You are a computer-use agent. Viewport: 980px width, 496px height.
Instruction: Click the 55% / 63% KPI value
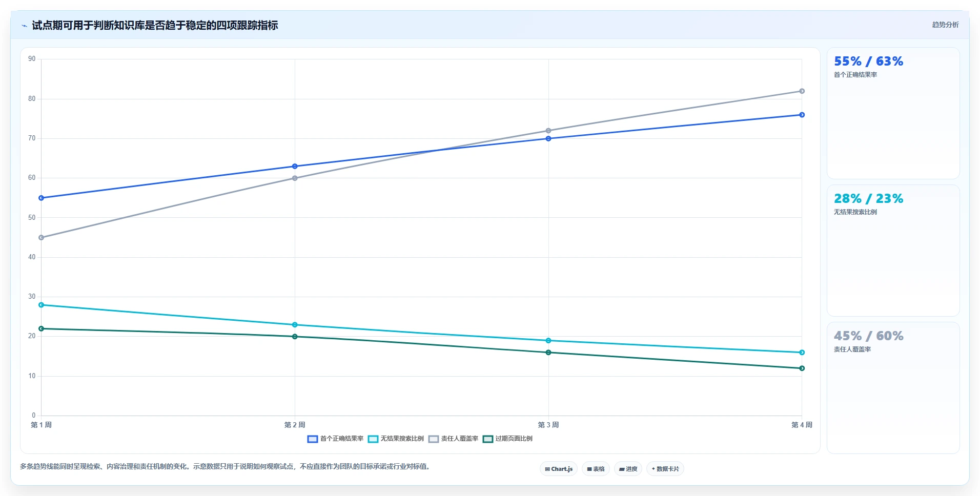pos(868,61)
